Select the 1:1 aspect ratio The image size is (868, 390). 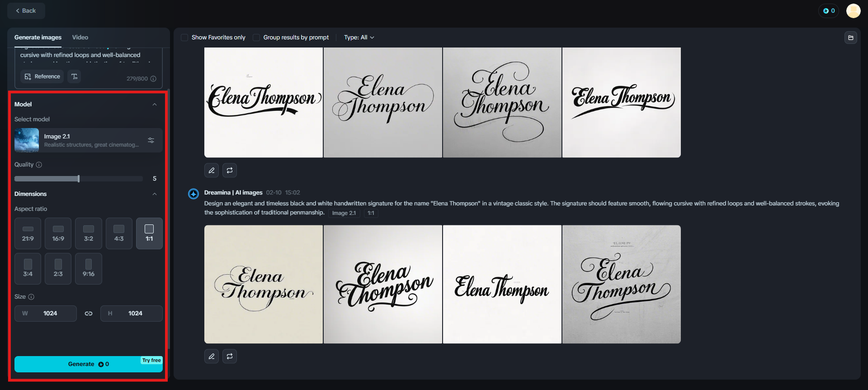(149, 233)
